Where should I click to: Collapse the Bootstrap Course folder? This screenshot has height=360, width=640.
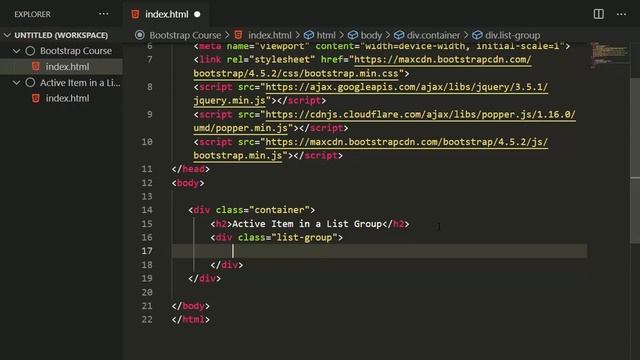tap(16, 51)
